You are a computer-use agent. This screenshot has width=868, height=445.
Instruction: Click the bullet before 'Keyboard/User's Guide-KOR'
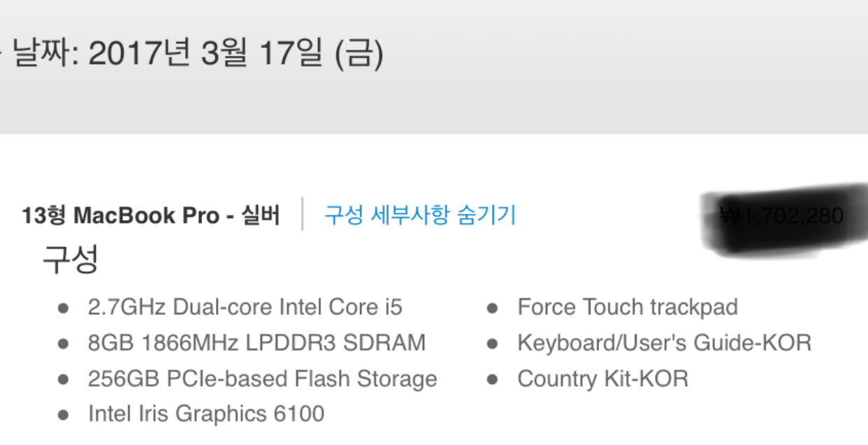[x=493, y=344]
